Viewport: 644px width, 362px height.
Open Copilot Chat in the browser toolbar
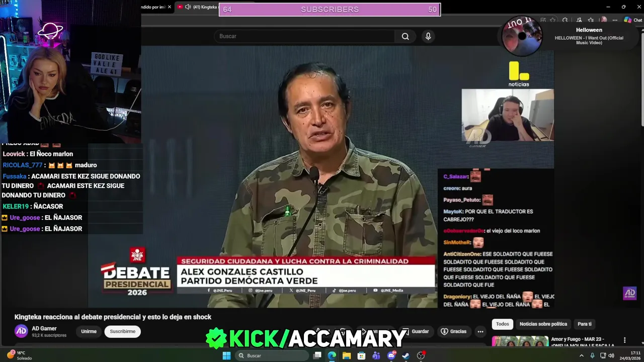633,20
